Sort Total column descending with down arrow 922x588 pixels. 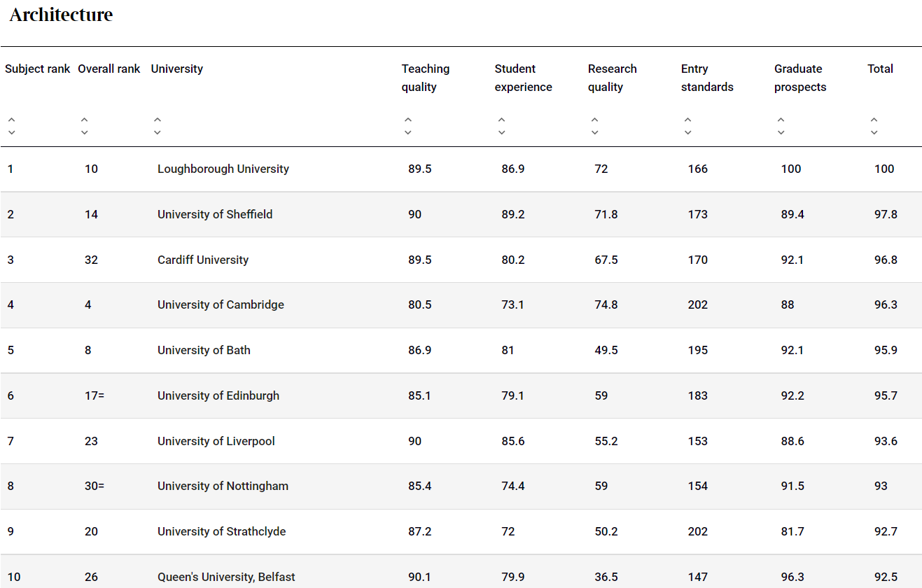click(x=874, y=132)
